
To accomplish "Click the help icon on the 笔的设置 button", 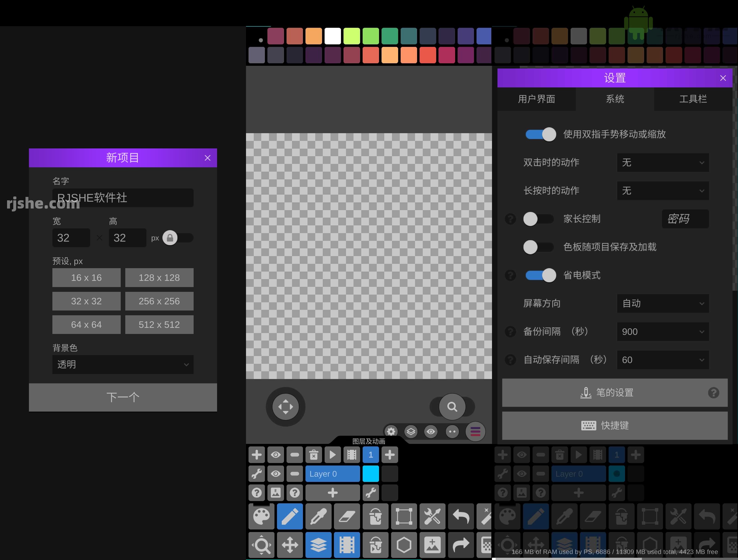I will point(714,392).
